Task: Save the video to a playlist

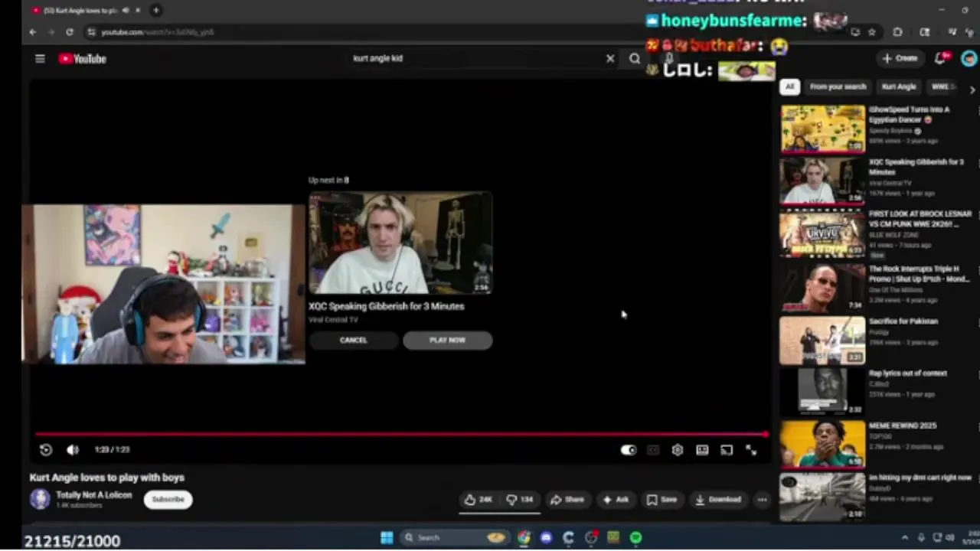Action: coord(661,500)
